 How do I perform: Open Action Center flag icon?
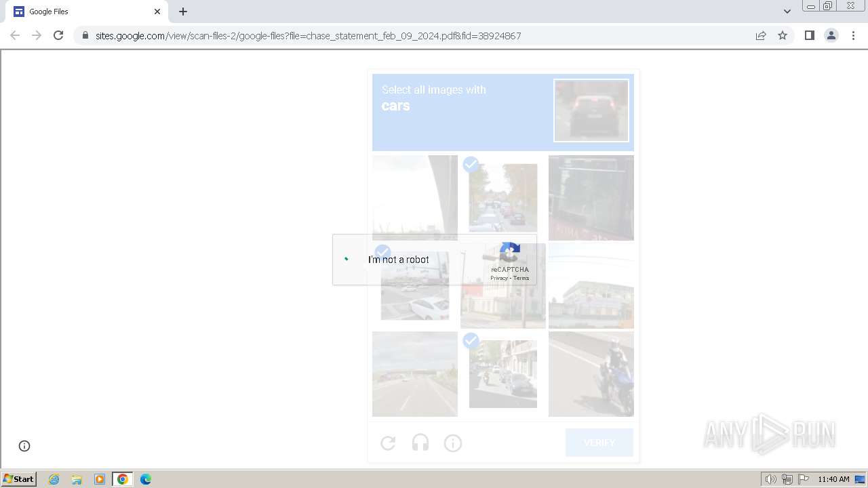[804, 479]
